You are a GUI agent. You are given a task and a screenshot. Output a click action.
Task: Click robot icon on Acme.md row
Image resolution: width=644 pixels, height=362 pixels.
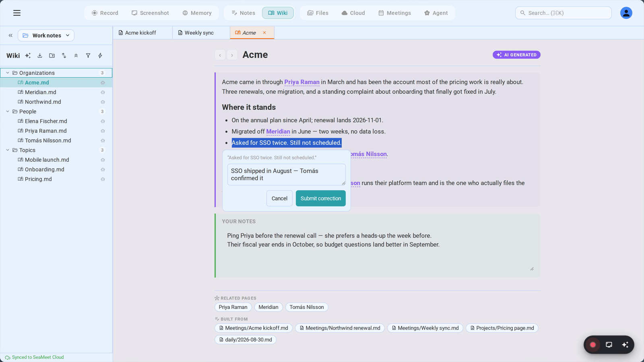coord(103,82)
